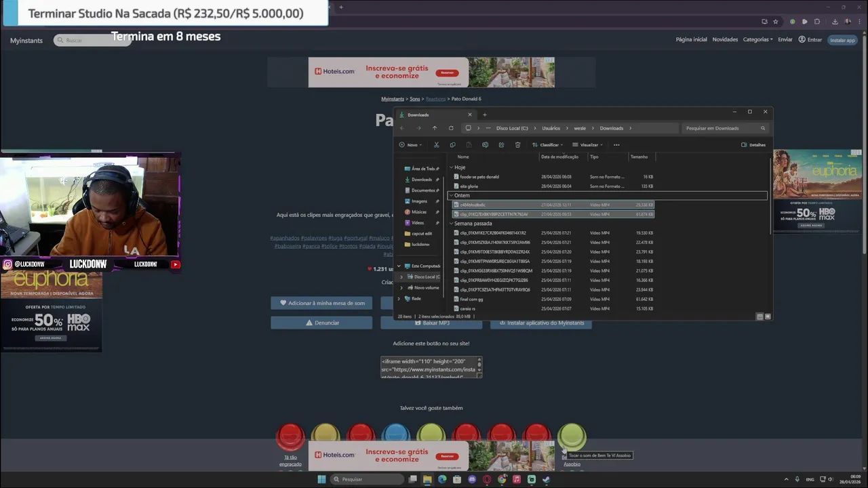Click the Cut scissors icon in Explorer toolbar

pyautogui.click(x=436, y=144)
